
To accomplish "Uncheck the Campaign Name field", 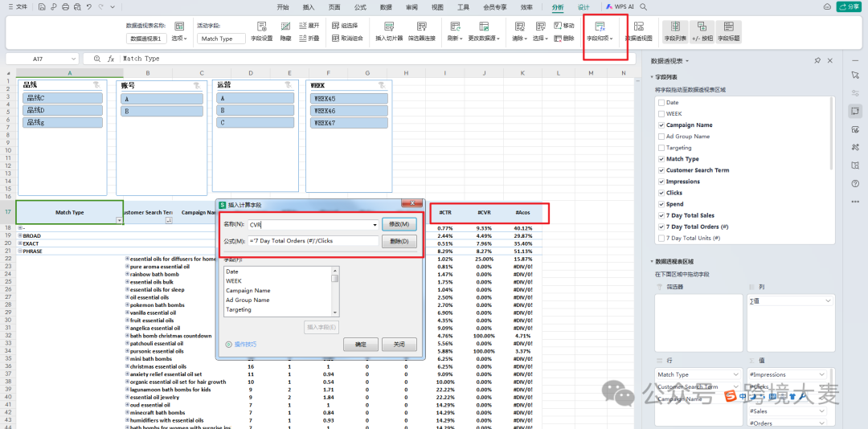I will click(661, 125).
